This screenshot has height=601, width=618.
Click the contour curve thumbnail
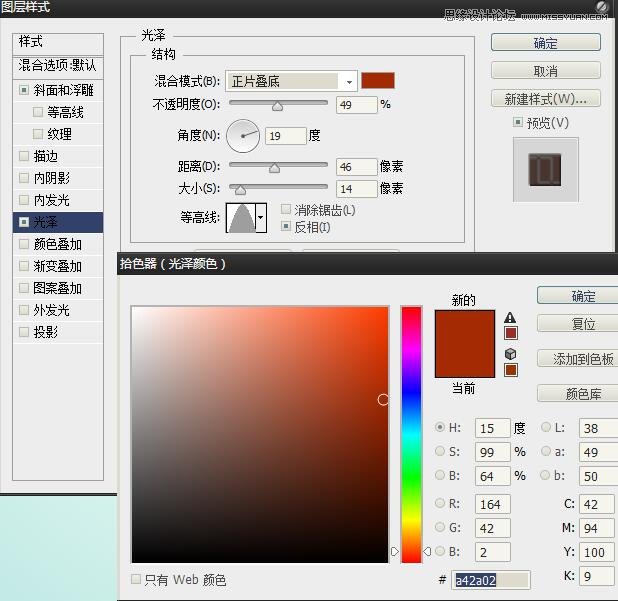241,218
